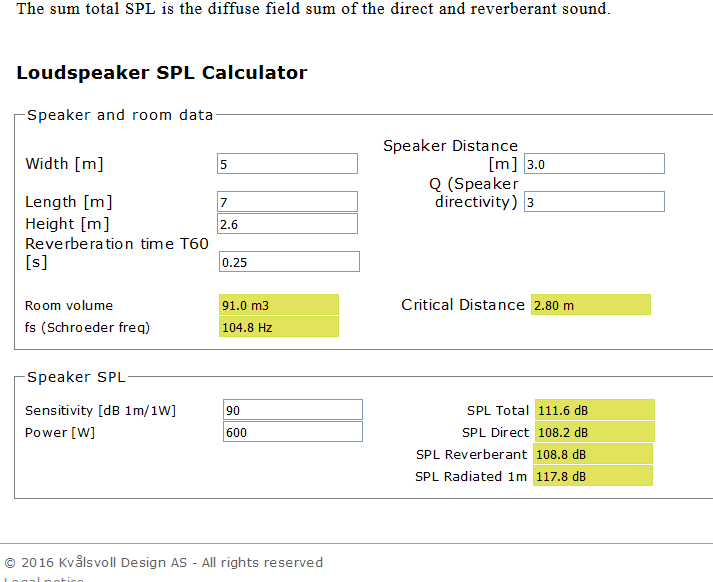Select the SPL Reverberant result value
Viewport: 713px width, 582px height.
tap(594, 454)
